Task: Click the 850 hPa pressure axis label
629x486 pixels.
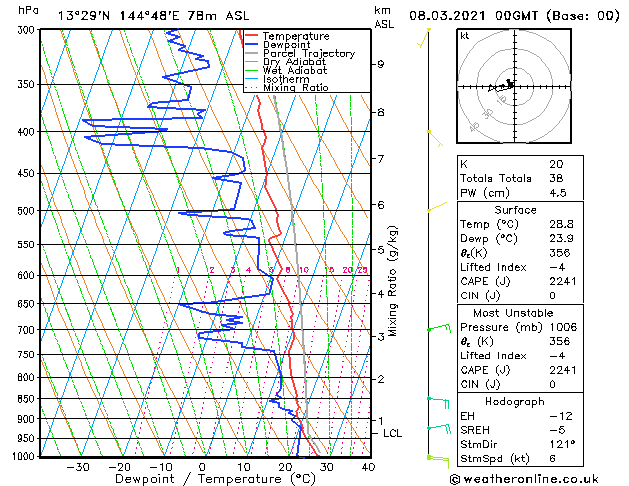Action: point(28,399)
